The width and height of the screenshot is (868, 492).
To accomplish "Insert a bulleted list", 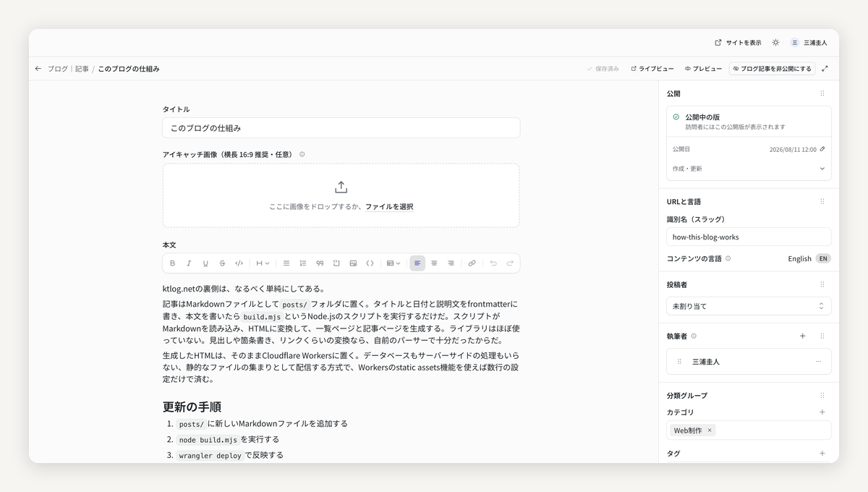I will (x=286, y=263).
